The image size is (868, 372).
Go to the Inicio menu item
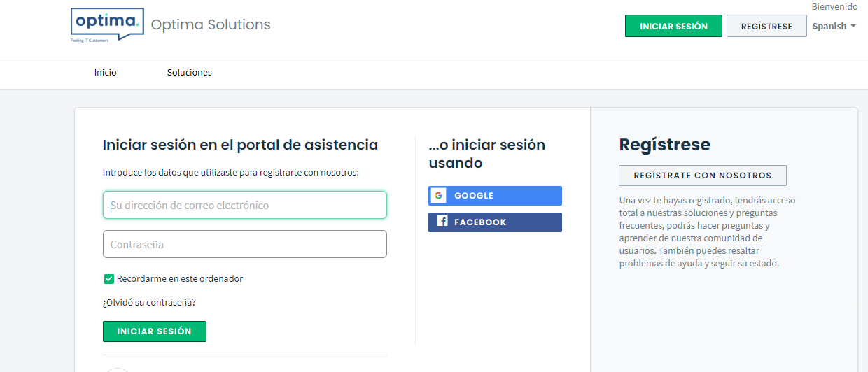[x=106, y=73]
